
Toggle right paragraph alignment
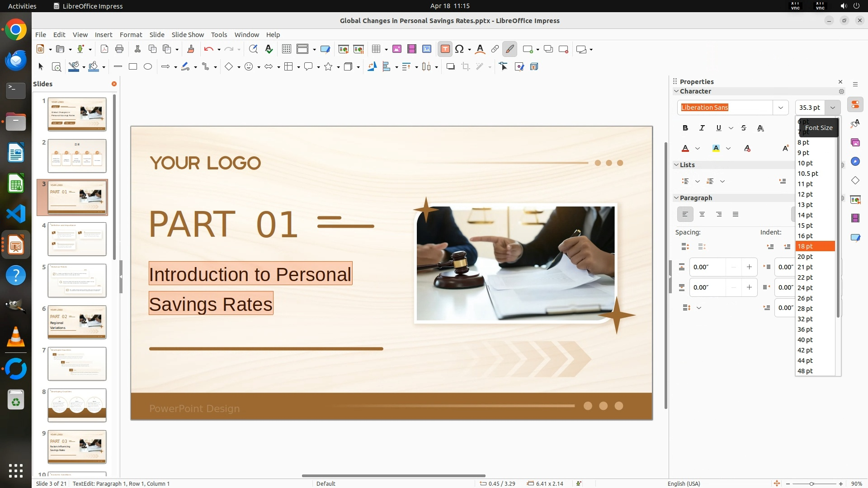[719, 214]
